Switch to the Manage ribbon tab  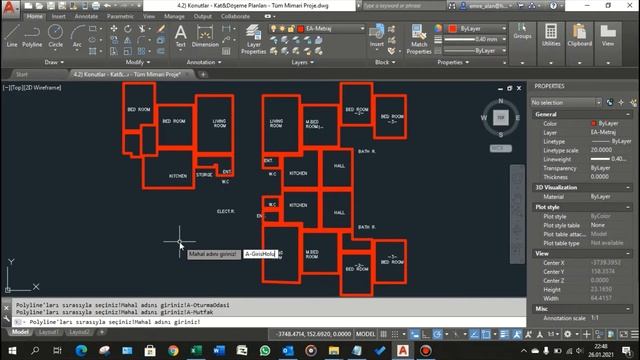[174, 16]
